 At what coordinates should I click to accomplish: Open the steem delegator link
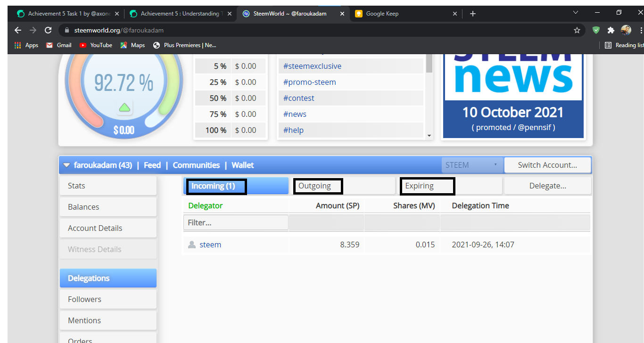[x=210, y=245]
